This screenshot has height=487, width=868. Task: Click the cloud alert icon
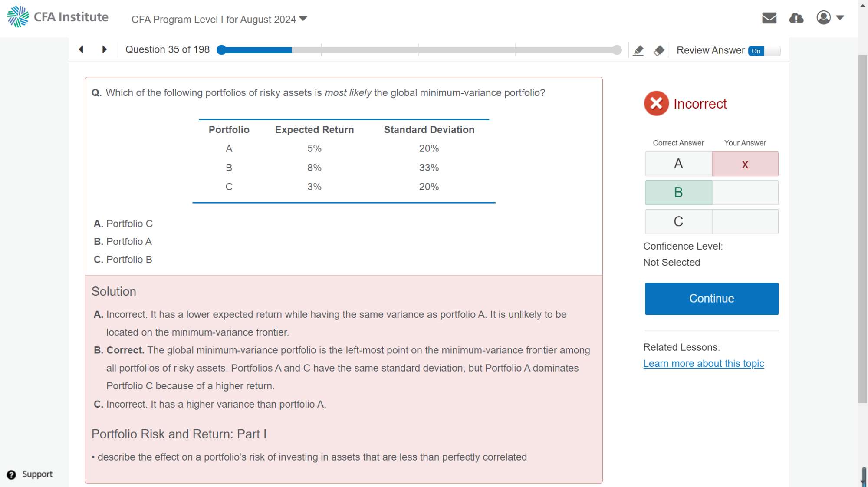[796, 18]
